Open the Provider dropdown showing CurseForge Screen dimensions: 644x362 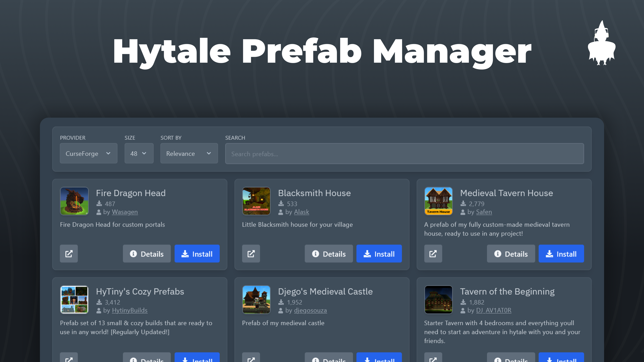tap(89, 153)
